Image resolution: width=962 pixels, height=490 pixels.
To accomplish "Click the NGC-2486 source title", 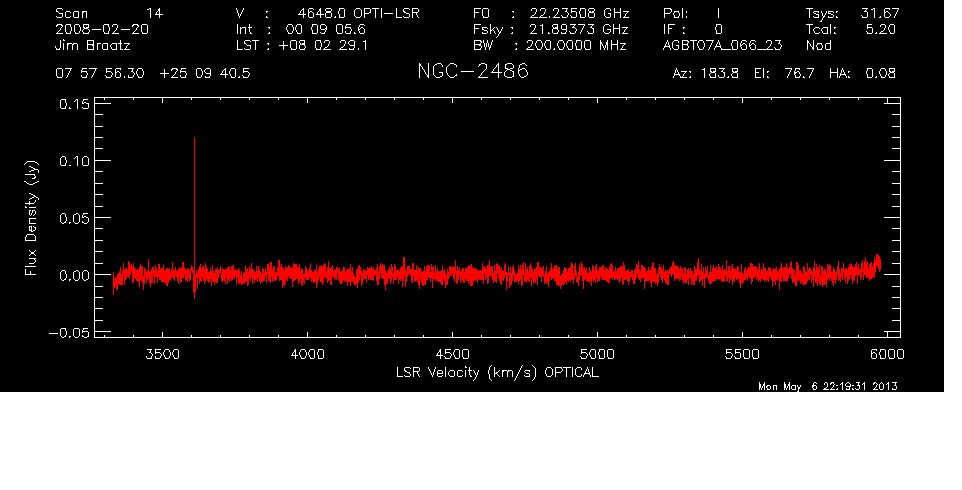I will click(472, 72).
